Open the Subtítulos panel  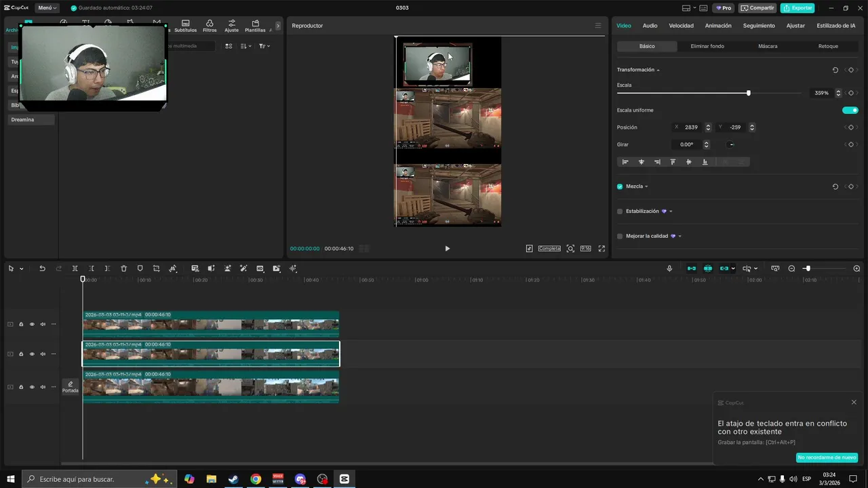[185, 26]
